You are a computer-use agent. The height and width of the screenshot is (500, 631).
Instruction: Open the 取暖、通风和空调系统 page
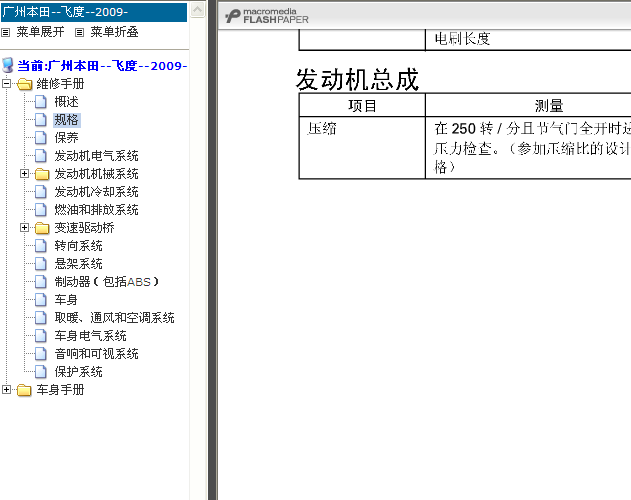[x=115, y=318]
